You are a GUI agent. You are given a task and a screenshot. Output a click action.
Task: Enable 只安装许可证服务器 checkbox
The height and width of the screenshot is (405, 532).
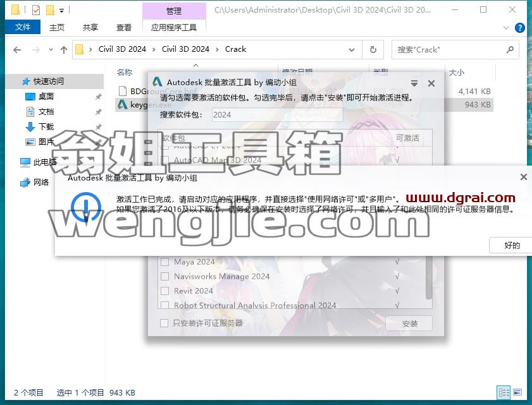tap(164, 323)
